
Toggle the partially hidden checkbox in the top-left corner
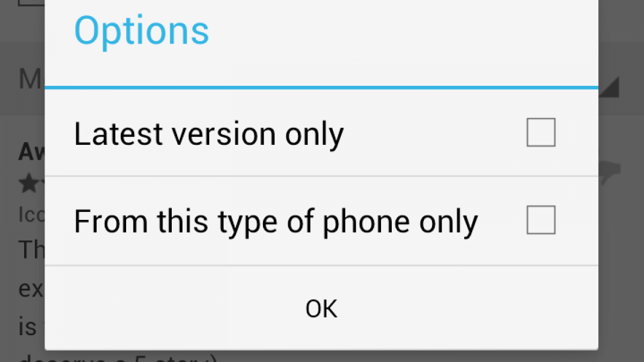click(x=32, y=3)
